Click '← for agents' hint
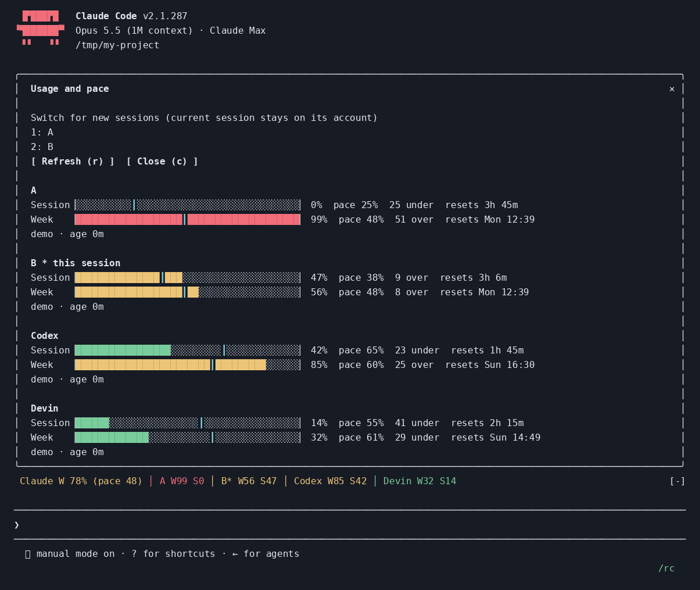 pos(266,554)
